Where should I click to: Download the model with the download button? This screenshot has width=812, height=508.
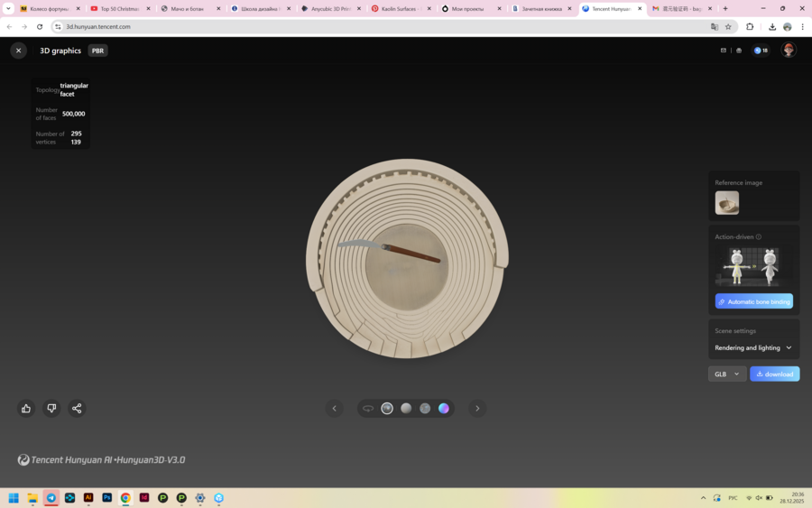775,374
